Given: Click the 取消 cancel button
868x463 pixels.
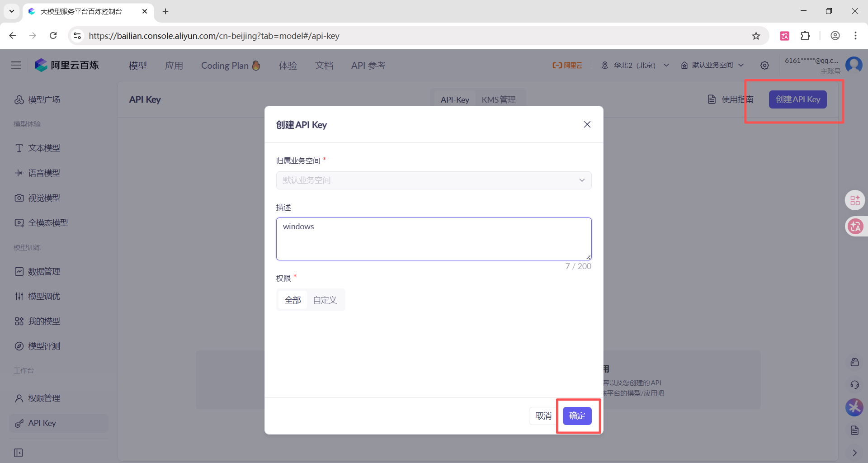Looking at the screenshot, I should pyautogui.click(x=543, y=416).
